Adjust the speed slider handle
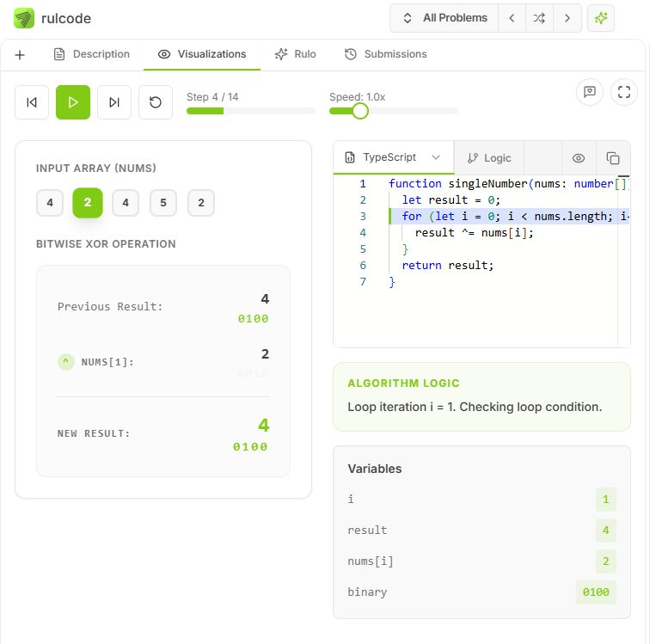 coord(359,111)
